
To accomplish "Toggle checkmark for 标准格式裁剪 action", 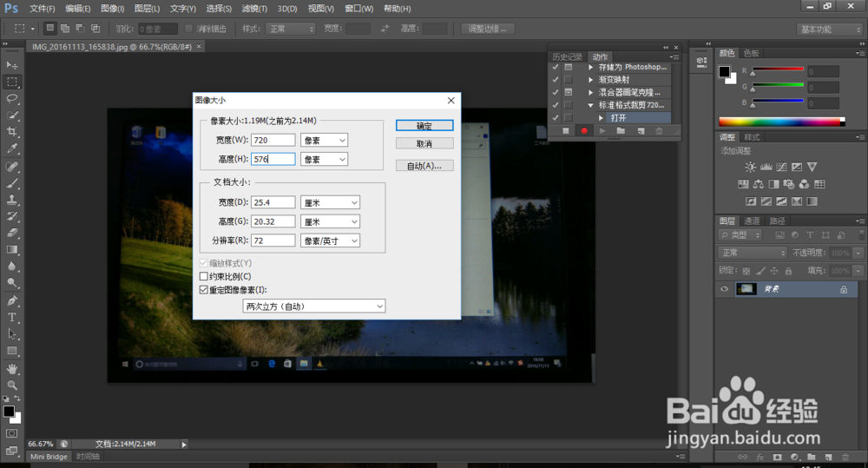I will (556, 105).
